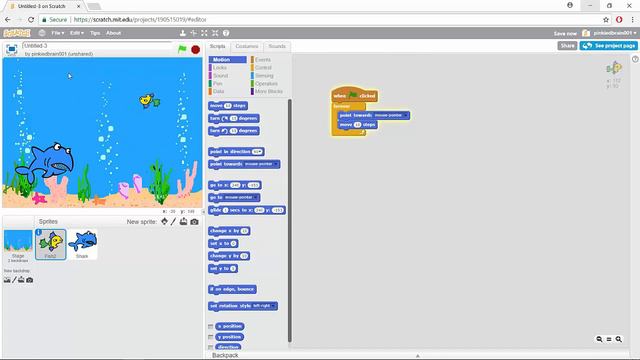Zoom out the scripts area
This screenshot has height=360, width=640.
(x=599, y=339)
